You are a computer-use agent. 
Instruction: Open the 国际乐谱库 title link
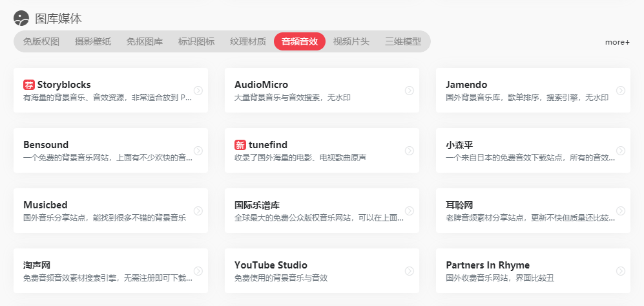point(257,205)
